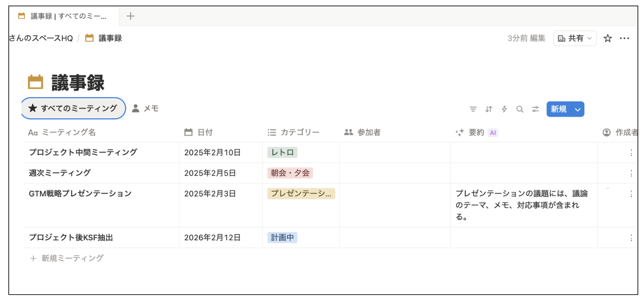Viewport: 644px width, 308px height.
Task: Click the calendar icon in the breadcrumb
Action: pos(89,38)
